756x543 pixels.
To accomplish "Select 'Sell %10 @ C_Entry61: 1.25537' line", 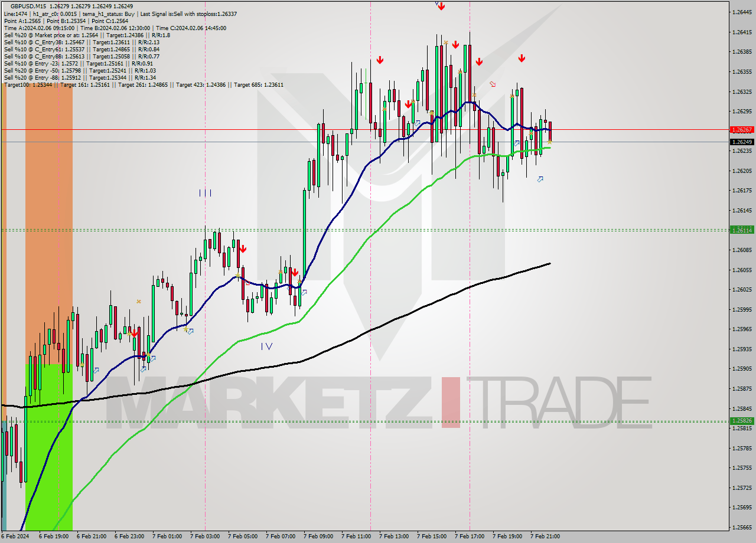I will [82, 49].
